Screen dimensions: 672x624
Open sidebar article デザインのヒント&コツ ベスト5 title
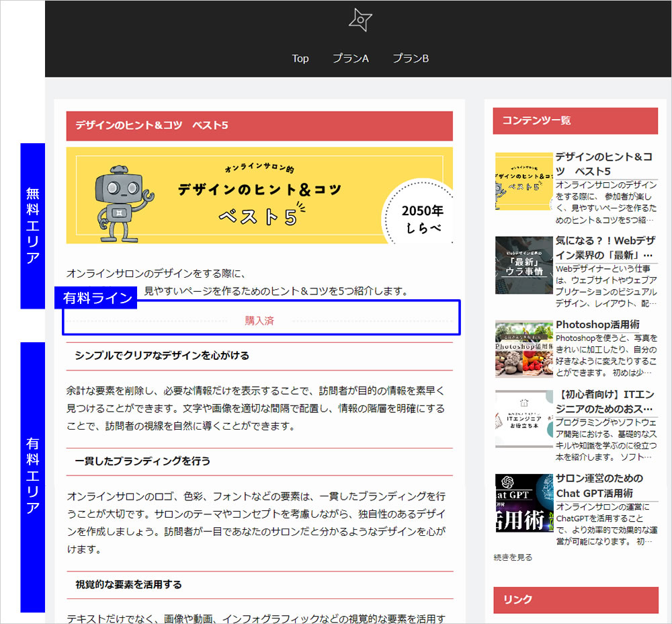(603, 163)
